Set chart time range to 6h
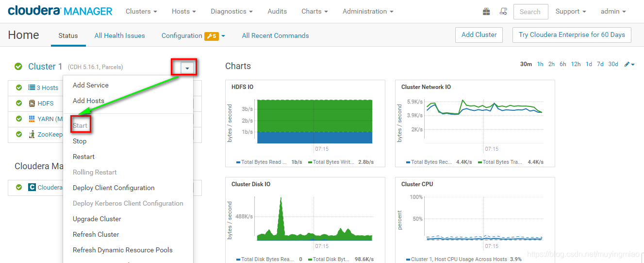Screen dimensions: 644x263 pyautogui.click(x=562, y=64)
